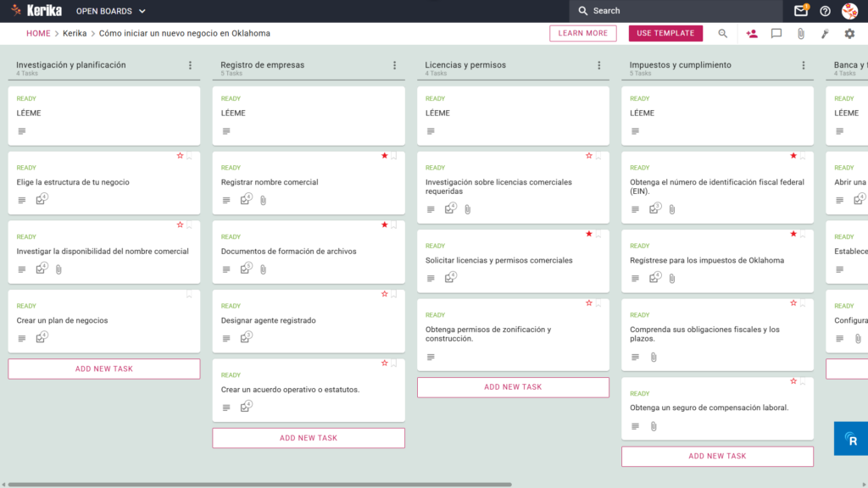Click the highlight tool icon in toolbar
This screenshot has height=488, width=868.
(x=825, y=34)
